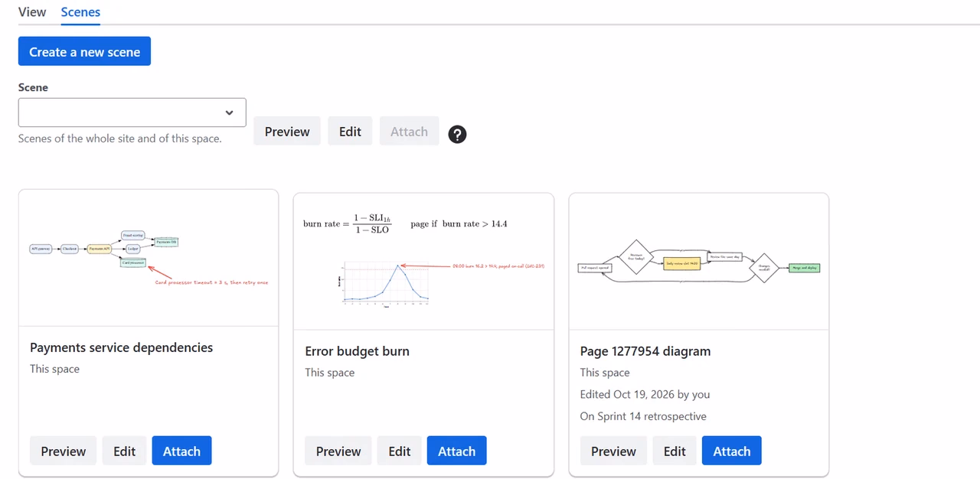
Task: Click the greyed-out Attach button beside Scene dropdown
Action: point(409,132)
